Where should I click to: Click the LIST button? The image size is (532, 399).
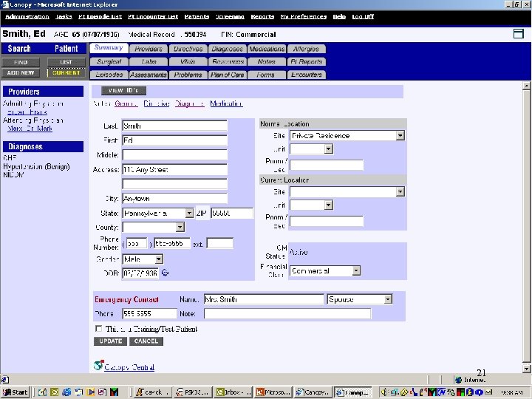(x=66, y=62)
